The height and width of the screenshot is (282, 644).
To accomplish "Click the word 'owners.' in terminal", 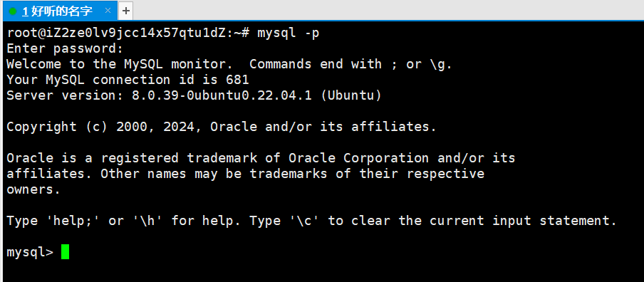I will point(33,190).
